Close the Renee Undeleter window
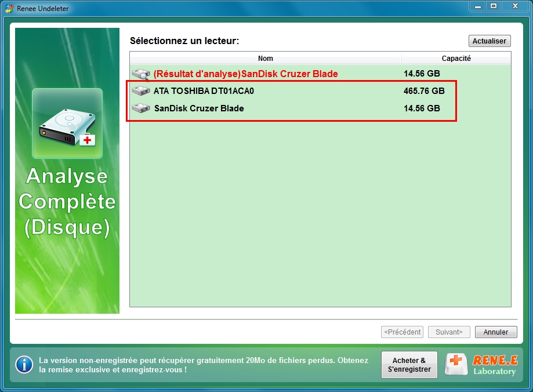 [x=516, y=6]
